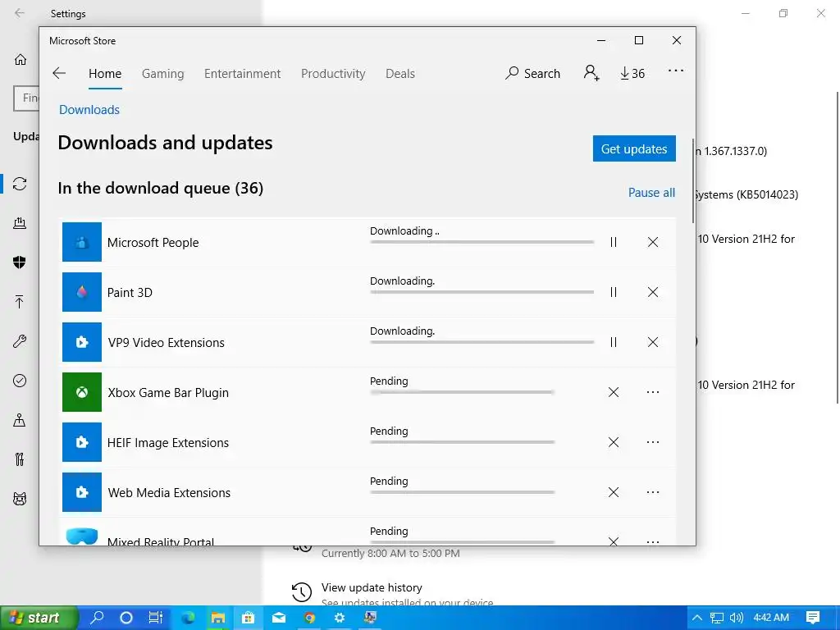Cancel the HEIF Image Extensions download
The width and height of the screenshot is (840, 630).
pos(614,442)
